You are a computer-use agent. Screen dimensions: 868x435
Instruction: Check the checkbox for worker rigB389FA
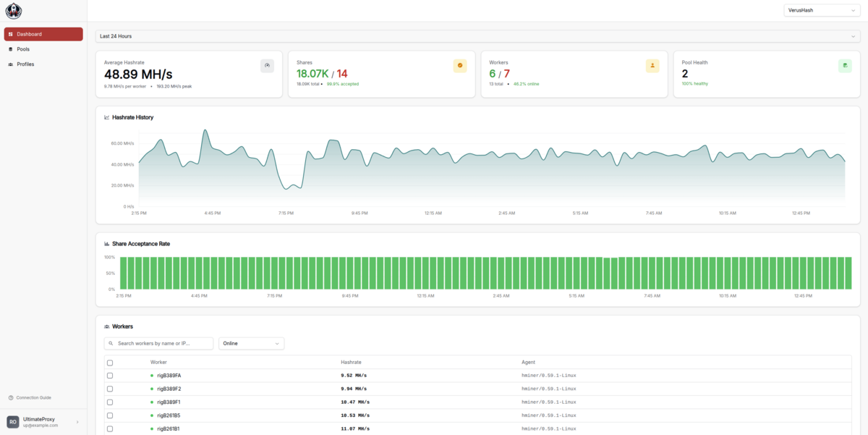[x=110, y=375]
